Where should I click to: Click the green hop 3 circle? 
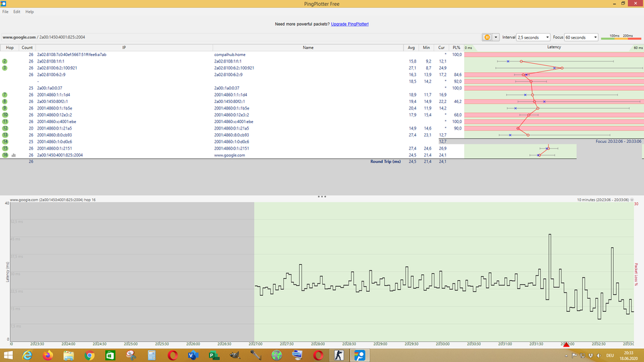coord(5,68)
